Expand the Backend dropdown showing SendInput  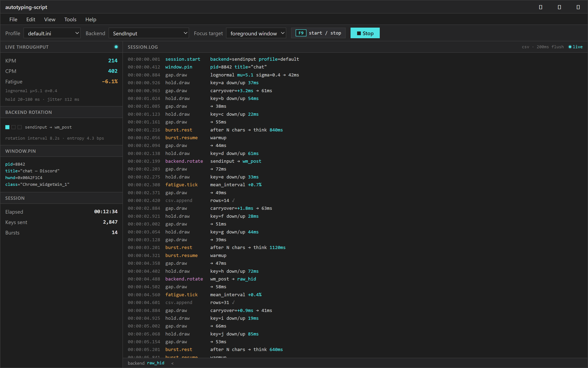click(x=149, y=33)
